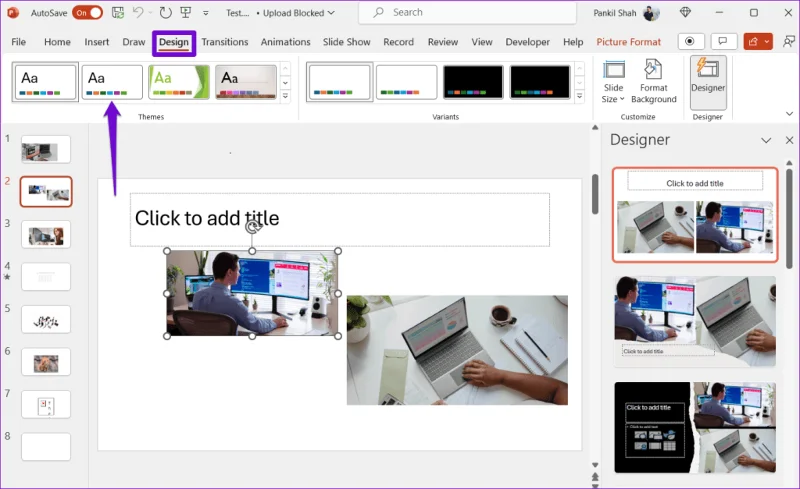Toggle the AutoSave switch
Viewport: 800px width, 489px height.
(x=87, y=13)
